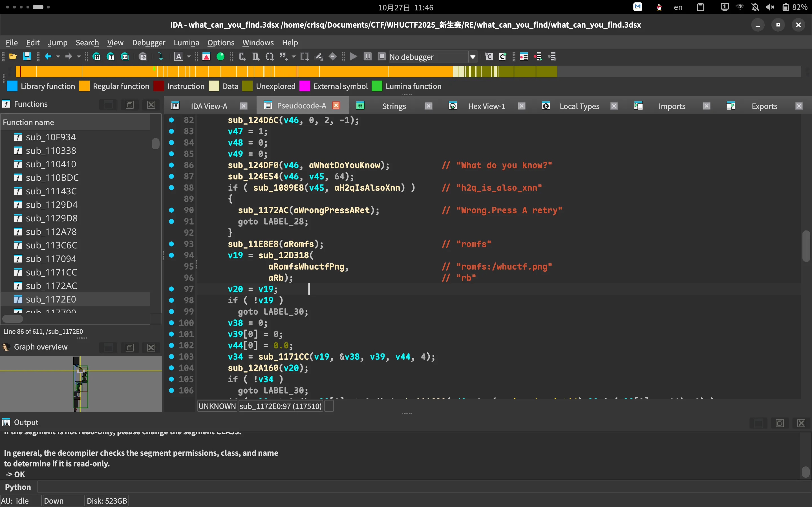Toggle breakpoint dot on line 86
Image resolution: width=812 pixels, height=507 pixels.
(x=171, y=165)
